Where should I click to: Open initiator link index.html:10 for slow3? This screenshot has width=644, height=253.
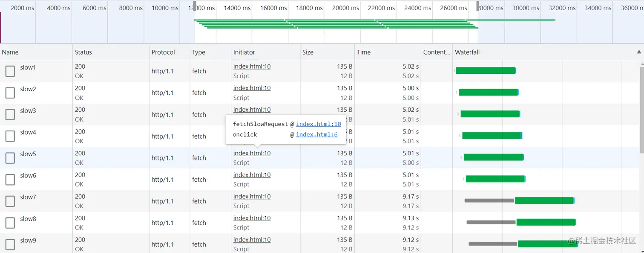click(x=252, y=110)
